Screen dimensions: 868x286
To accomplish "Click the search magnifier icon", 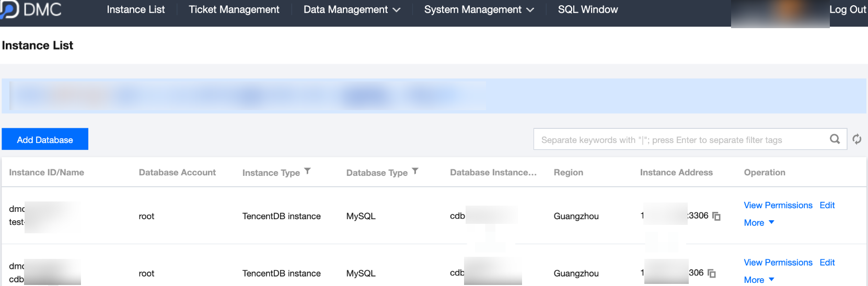I will [x=835, y=139].
